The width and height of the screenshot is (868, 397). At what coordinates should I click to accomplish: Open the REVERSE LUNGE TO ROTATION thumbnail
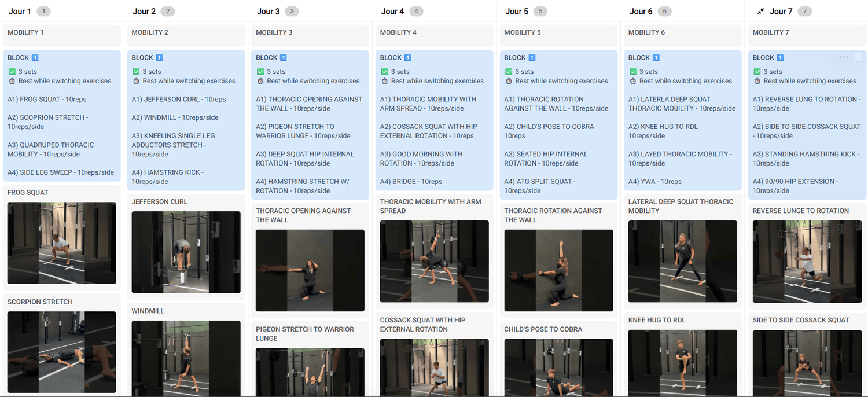point(807,261)
